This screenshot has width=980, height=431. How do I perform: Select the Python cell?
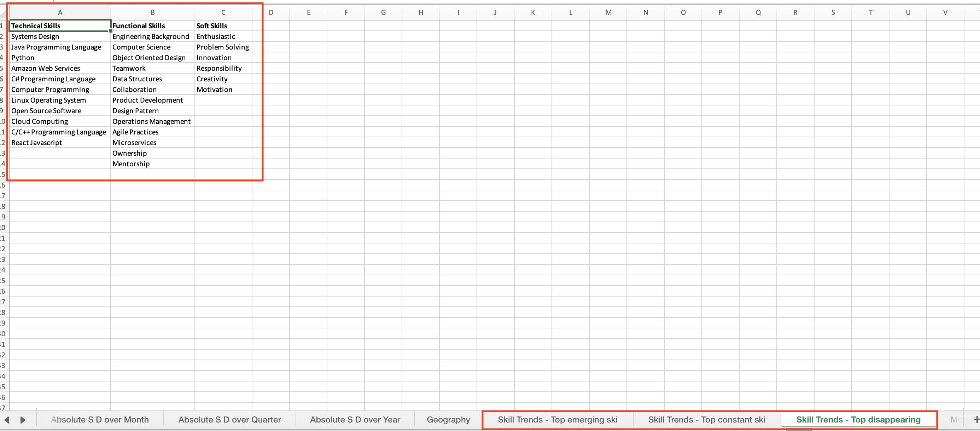click(x=60, y=57)
